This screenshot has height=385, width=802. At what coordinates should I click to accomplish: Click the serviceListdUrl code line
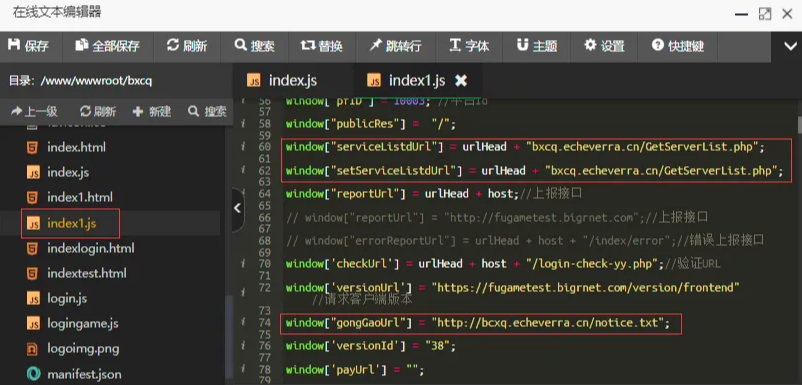pyautogui.click(x=525, y=148)
